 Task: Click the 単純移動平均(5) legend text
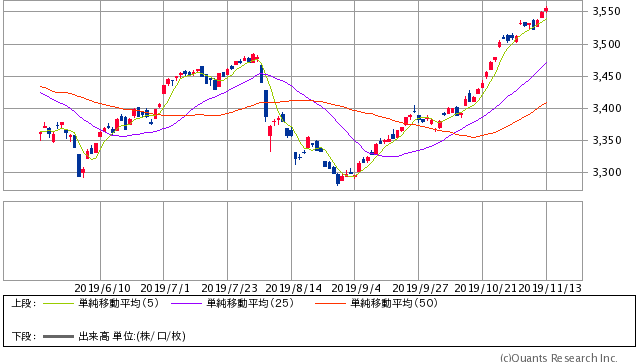tap(118, 303)
